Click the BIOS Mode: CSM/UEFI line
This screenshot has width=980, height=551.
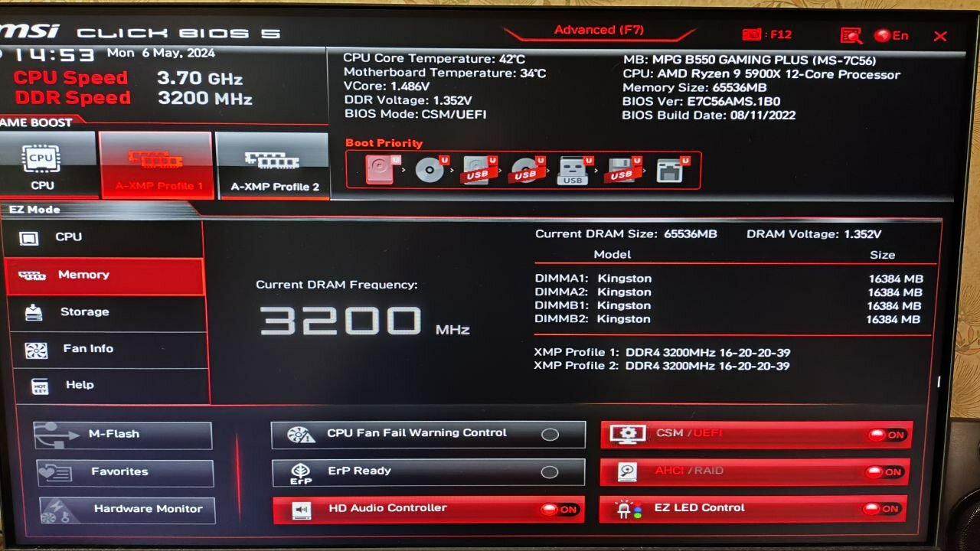coord(416,114)
